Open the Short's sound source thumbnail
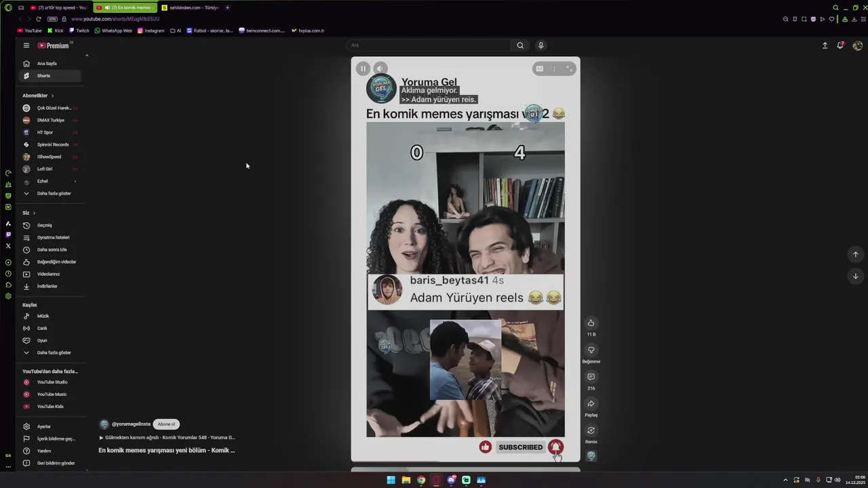The height and width of the screenshot is (488, 868). (591, 456)
